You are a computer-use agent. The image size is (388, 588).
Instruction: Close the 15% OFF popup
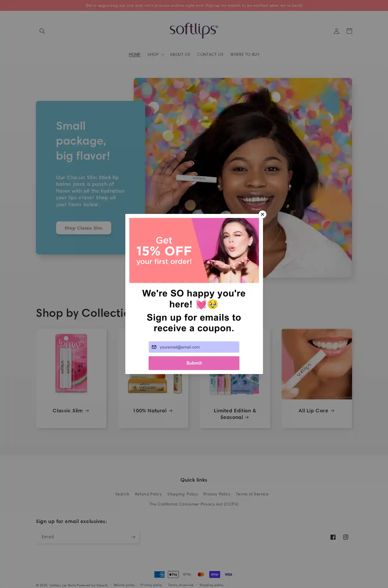[x=262, y=214]
